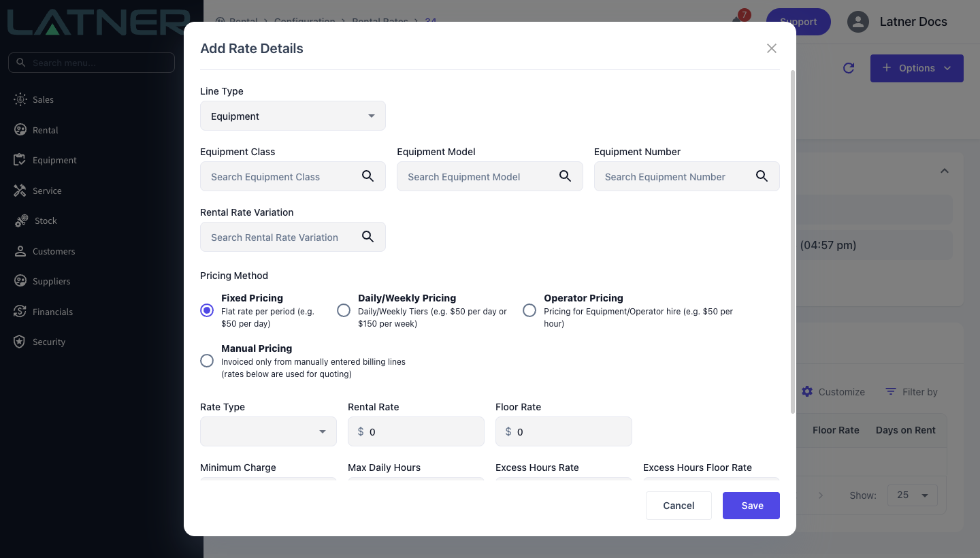Image resolution: width=980 pixels, height=558 pixels.
Task: Select the Daily/Weekly Pricing radio button
Action: (344, 310)
